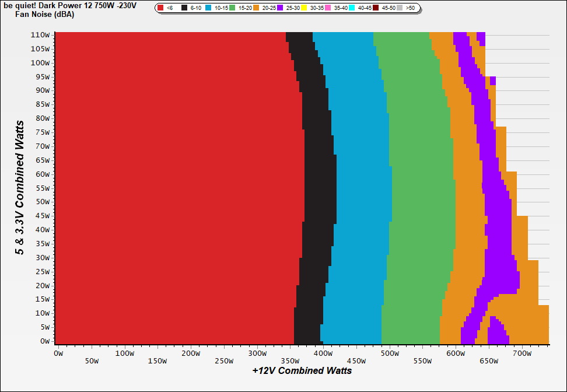Click '85W' on the vertical axis
This screenshot has width=567, height=392.
(x=43, y=104)
